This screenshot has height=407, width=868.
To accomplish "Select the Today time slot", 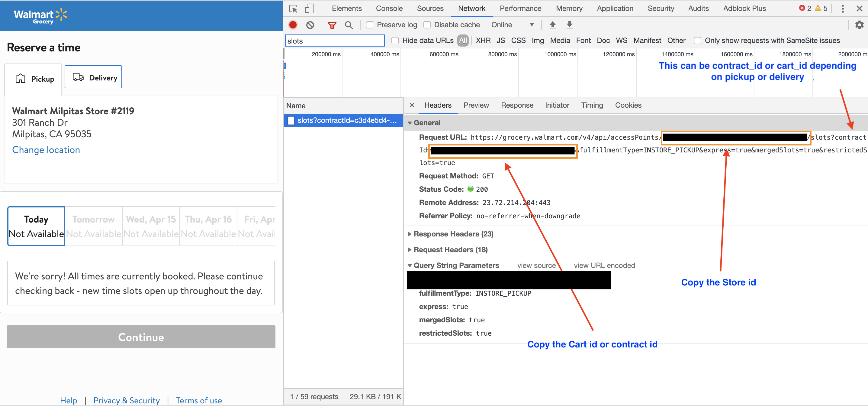I will pyautogui.click(x=36, y=226).
